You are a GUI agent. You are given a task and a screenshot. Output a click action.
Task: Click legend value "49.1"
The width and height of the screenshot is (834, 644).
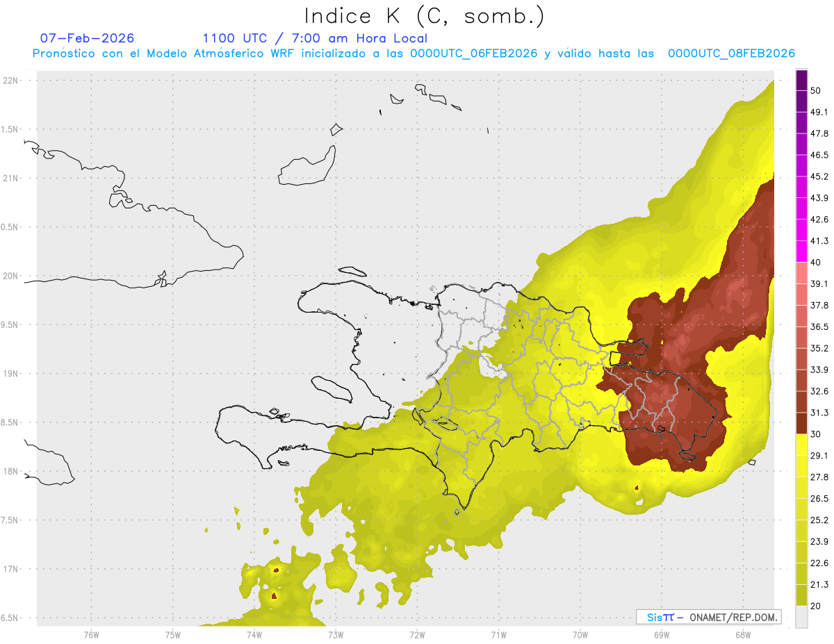coord(819,112)
